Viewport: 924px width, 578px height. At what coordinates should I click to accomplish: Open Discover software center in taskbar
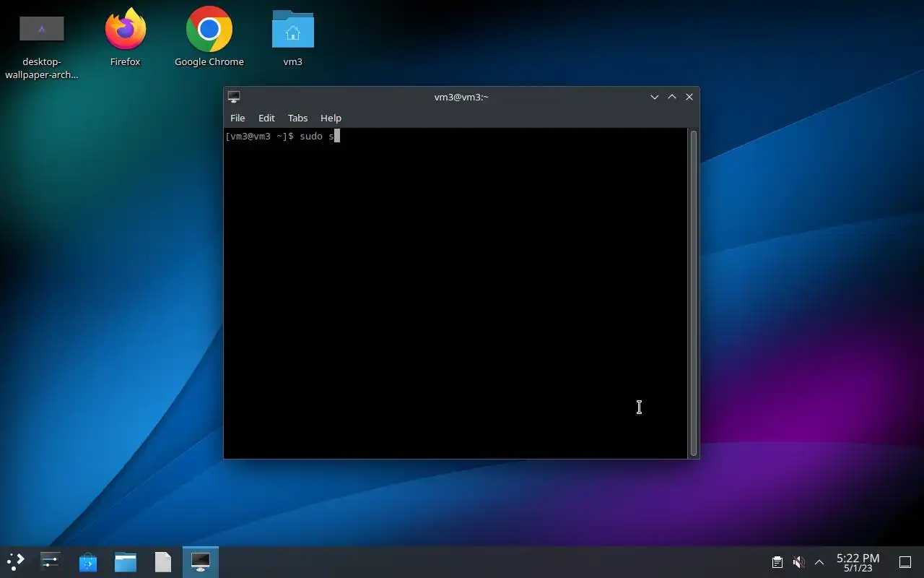click(88, 561)
